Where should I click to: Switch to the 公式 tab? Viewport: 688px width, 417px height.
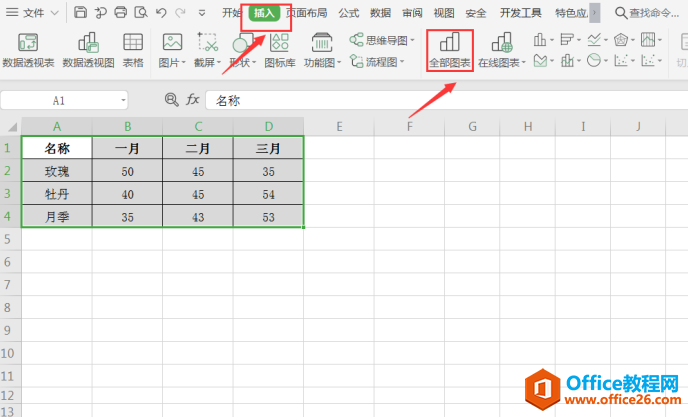[x=349, y=13]
